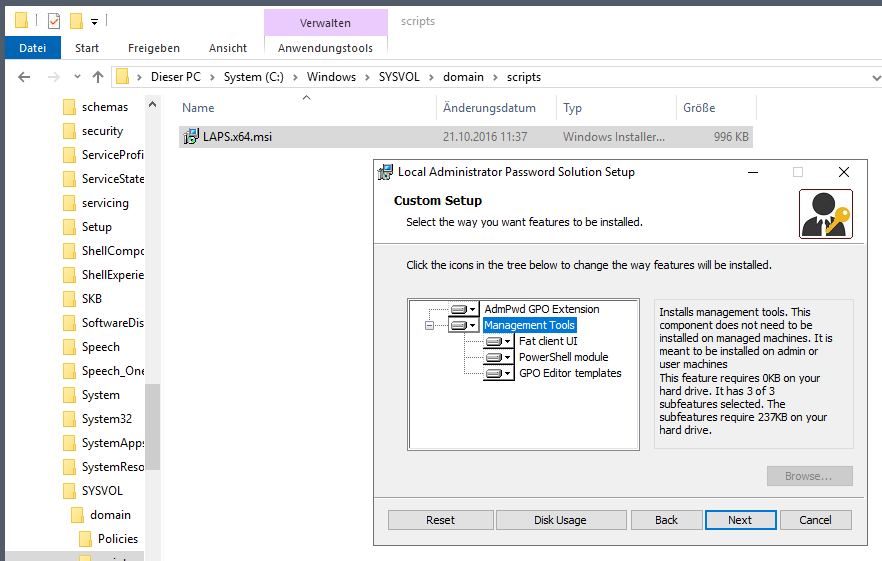Open the Freigeben ribbon tab
Image resolution: width=882 pixels, height=561 pixels.
click(154, 48)
